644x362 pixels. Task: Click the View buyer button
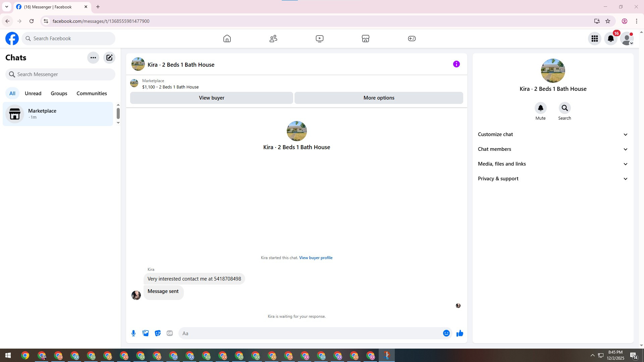pyautogui.click(x=211, y=98)
